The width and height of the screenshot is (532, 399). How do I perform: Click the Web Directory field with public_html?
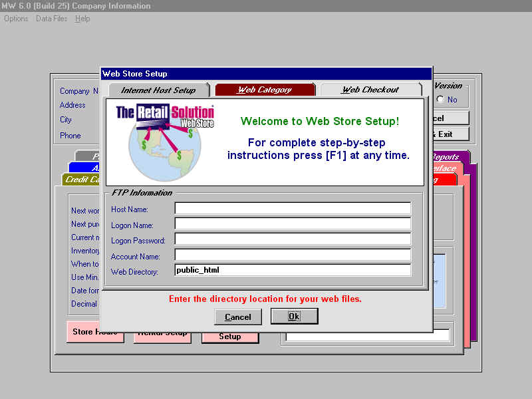coord(293,270)
